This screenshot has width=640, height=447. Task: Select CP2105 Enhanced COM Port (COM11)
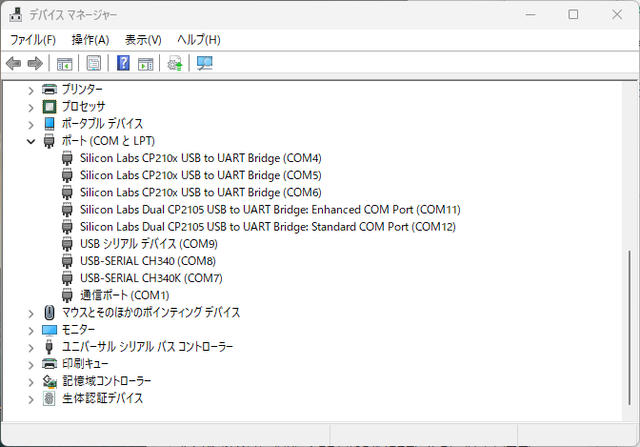(270, 209)
